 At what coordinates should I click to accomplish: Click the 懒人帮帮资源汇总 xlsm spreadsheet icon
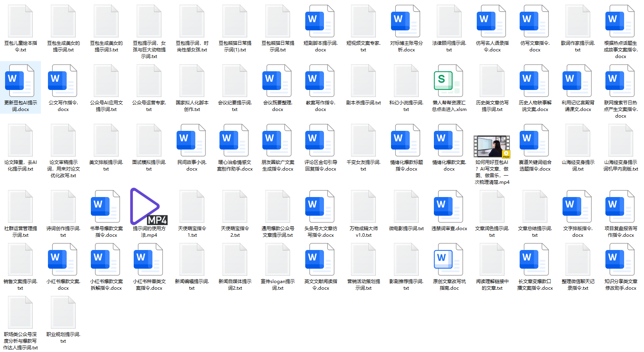[x=449, y=81]
